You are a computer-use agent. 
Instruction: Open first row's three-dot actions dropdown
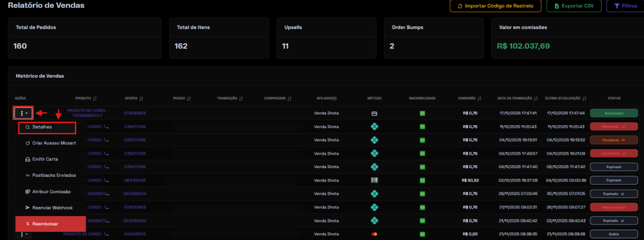pyautogui.click(x=23, y=113)
